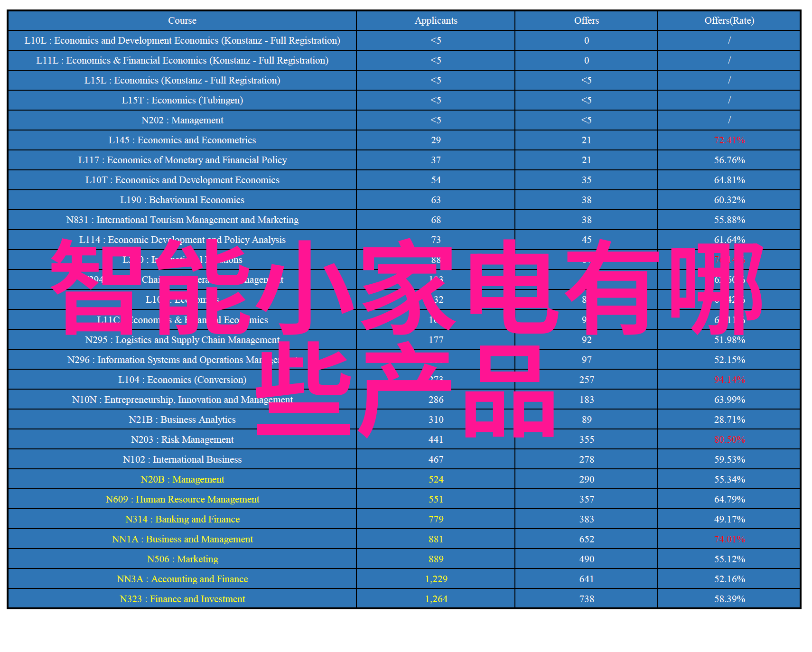Click the red 94.14% offer rate
The height and width of the screenshot is (652, 812).
[729, 380]
